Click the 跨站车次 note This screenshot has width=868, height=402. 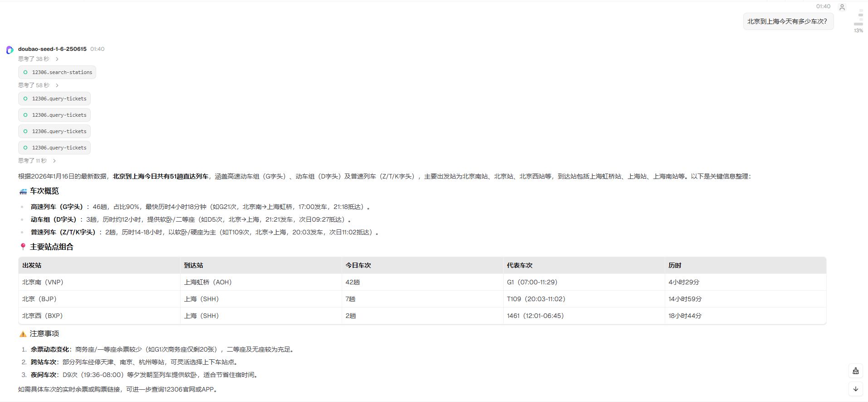pyautogui.click(x=135, y=362)
